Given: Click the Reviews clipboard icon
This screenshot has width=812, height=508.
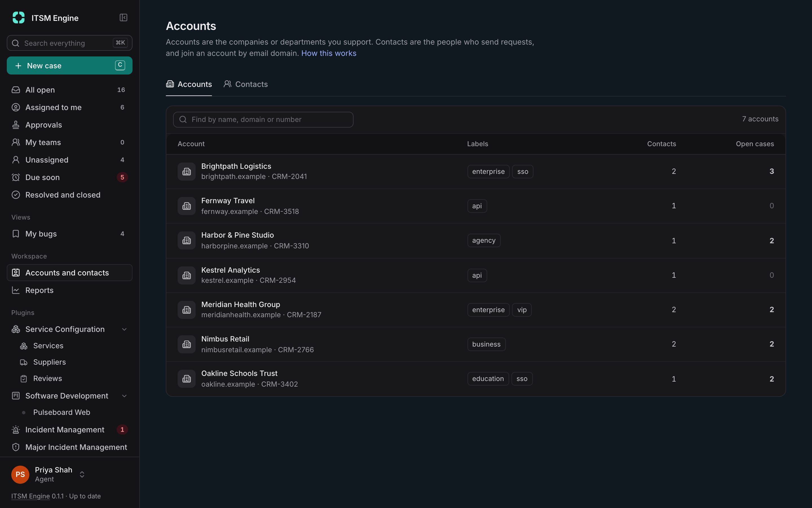Looking at the screenshot, I should click(23, 379).
